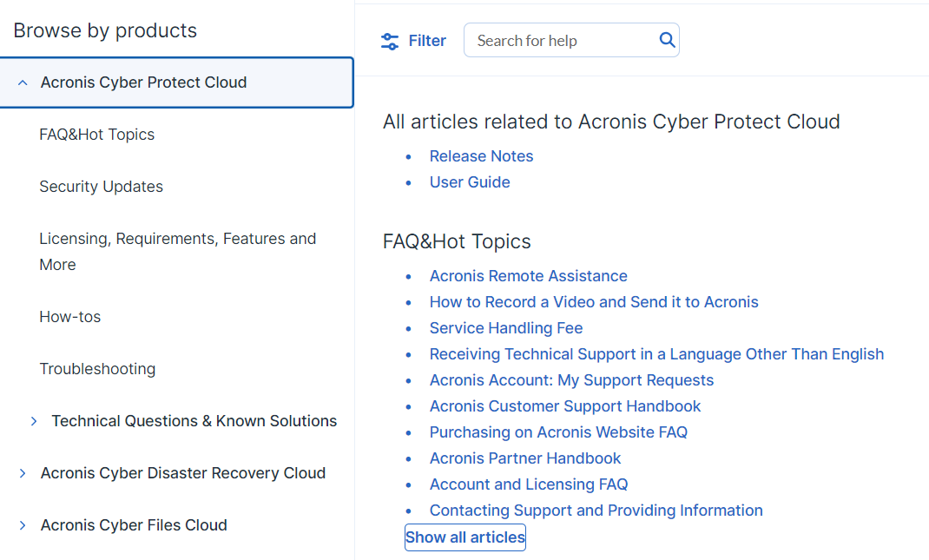Image resolution: width=929 pixels, height=560 pixels.
Task: Select Acronis Cyber Disaster Recovery Cloud label
Action: [x=183, y=473]
